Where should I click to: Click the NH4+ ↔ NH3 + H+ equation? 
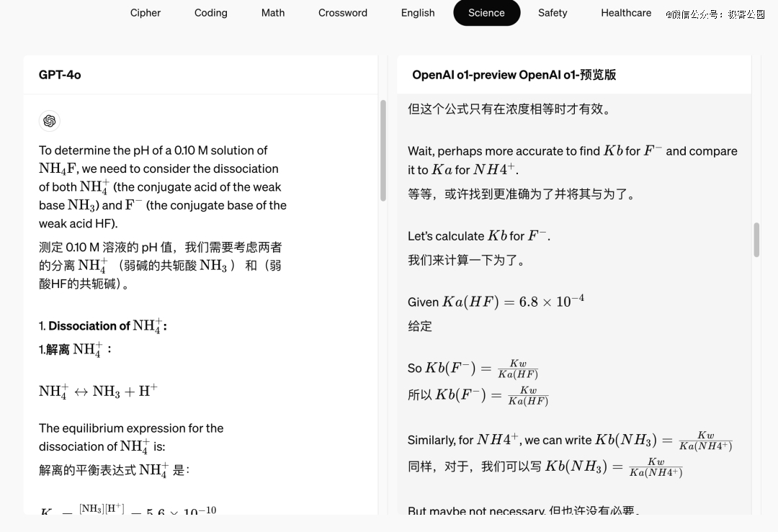point(98,391)
